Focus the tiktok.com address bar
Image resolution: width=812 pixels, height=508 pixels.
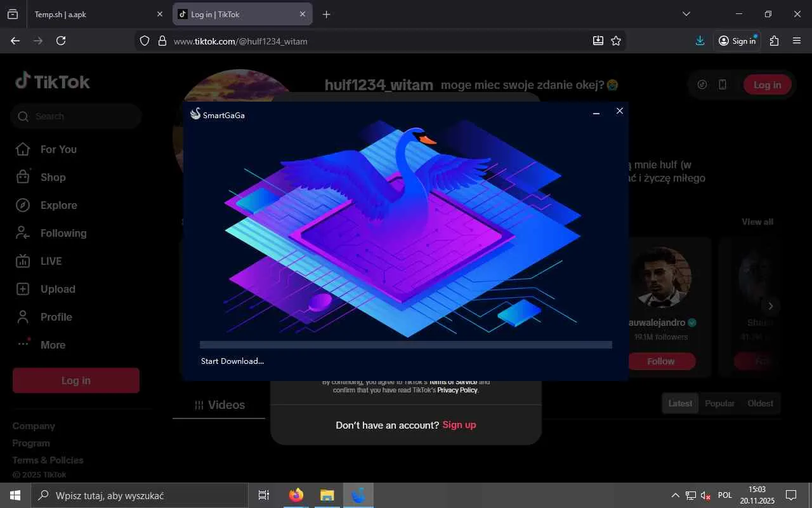click(x=381, y=41)
